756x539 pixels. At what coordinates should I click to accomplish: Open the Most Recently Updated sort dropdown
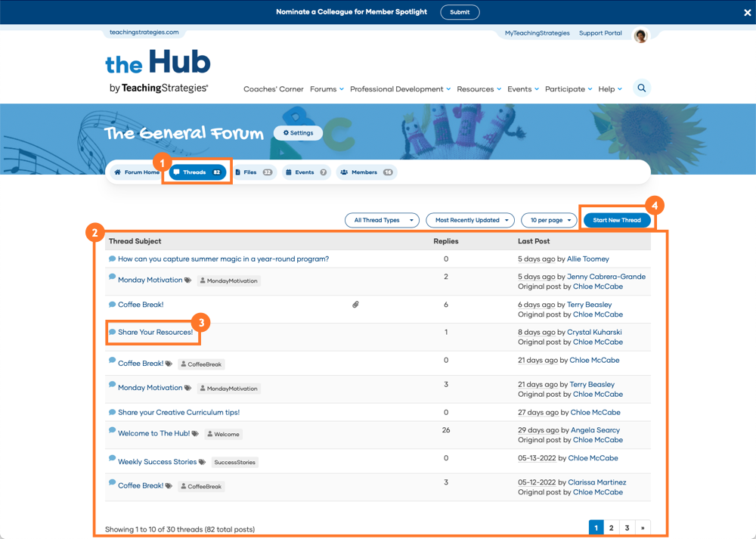point(470,220)
